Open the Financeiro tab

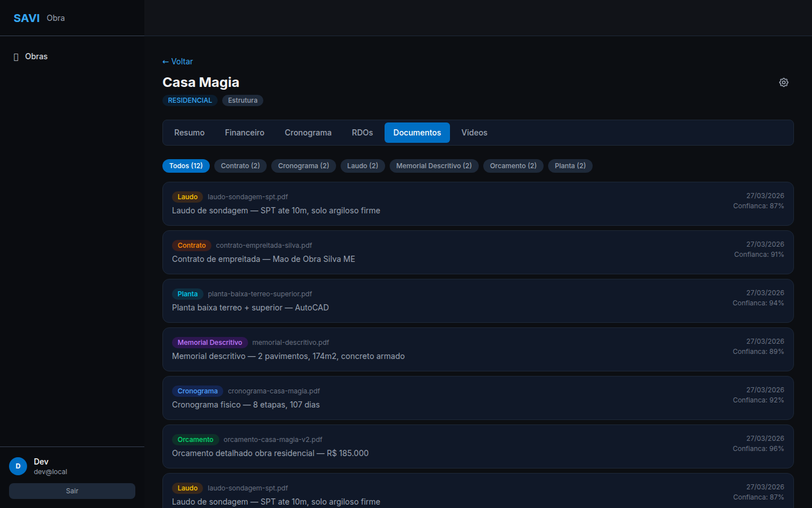click(x=244, y=133)
